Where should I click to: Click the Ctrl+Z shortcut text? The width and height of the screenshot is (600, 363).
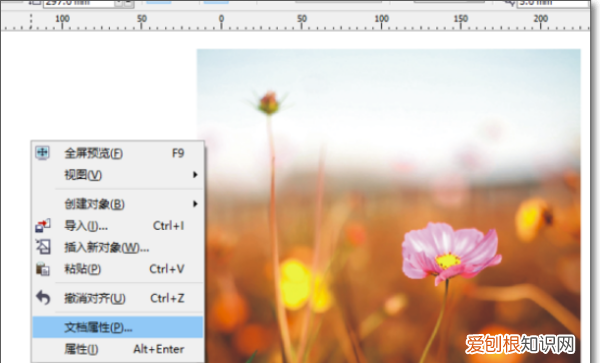click(167, 298)
